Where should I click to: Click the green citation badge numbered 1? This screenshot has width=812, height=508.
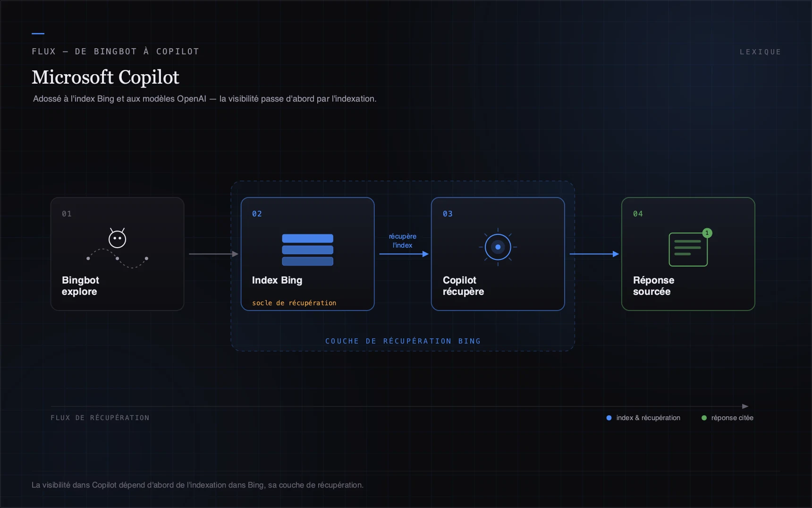pos(707,233)
